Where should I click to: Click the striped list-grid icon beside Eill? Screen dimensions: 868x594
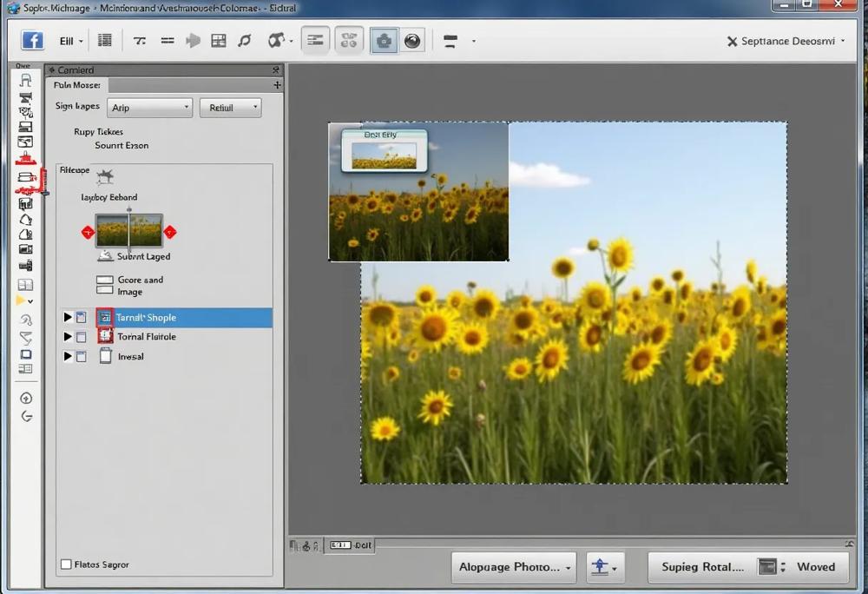pos(105,41)
